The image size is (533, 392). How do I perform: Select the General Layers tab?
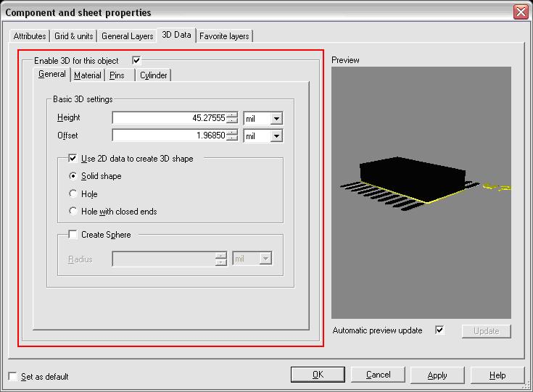(x=128, y=36)
